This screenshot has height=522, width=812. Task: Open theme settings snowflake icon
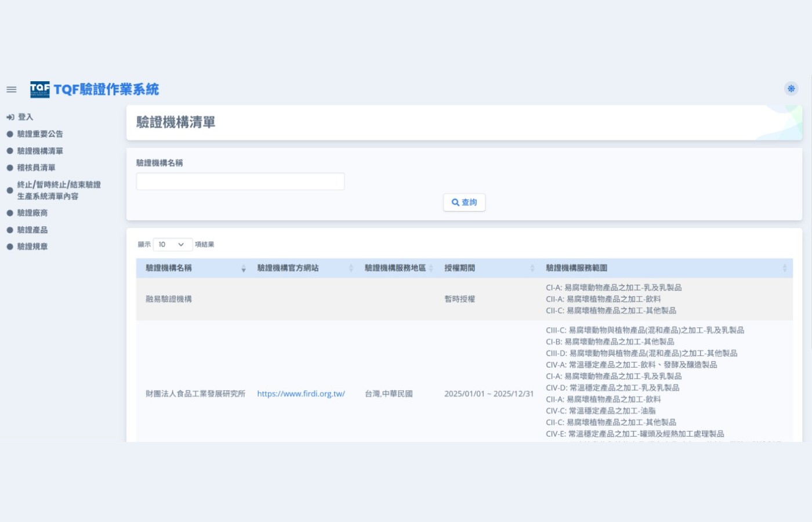tap(791, 89)
